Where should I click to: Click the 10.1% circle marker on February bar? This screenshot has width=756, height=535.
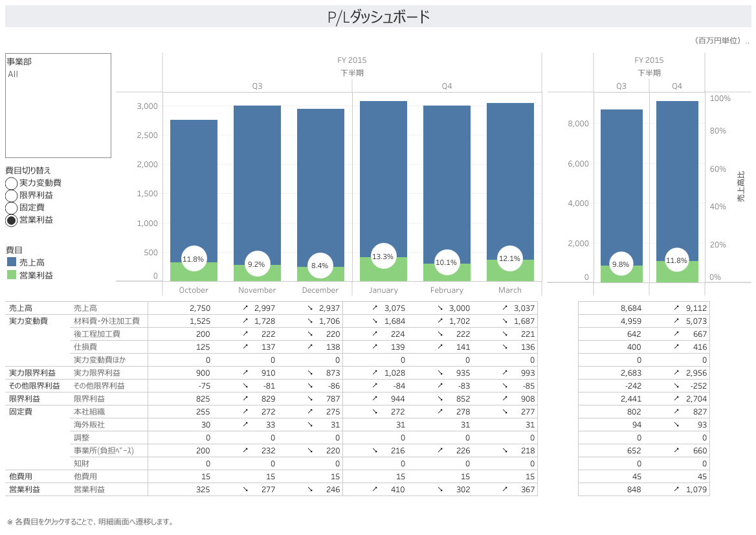point(447,262)
